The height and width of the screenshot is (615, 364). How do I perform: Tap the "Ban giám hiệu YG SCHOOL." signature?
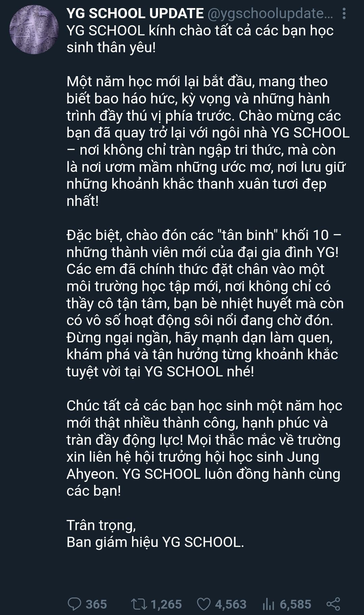click(x=155, y=542)
